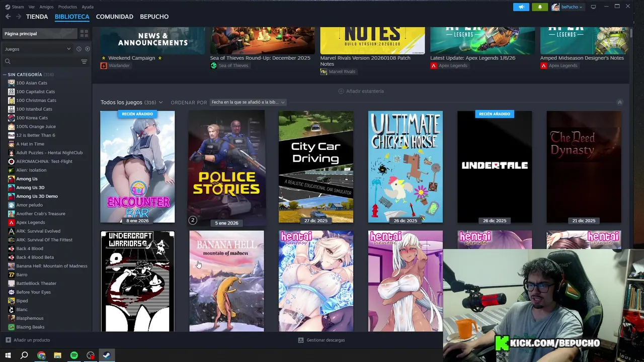
Task: Click the Among Us game icon
Action: (x=11, y=179)
